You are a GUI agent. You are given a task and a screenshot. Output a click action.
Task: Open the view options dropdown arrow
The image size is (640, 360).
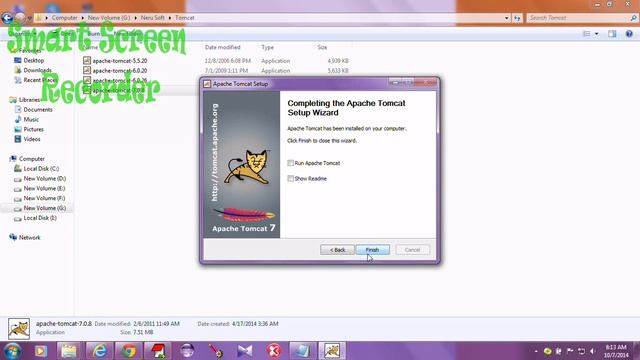tap(596, 34)
